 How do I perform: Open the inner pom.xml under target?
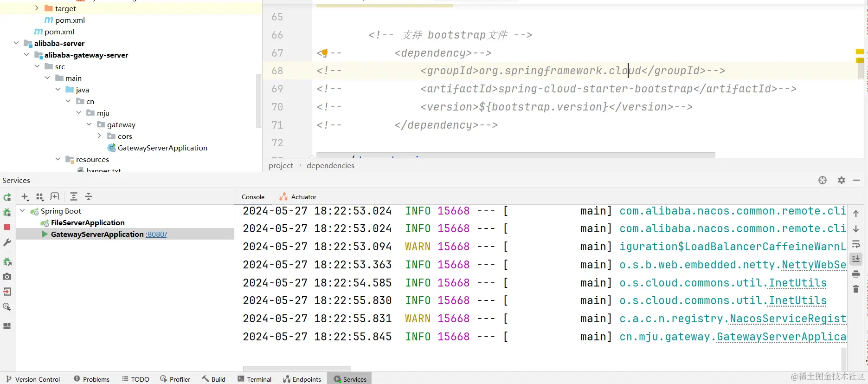(x=70, y=20)
